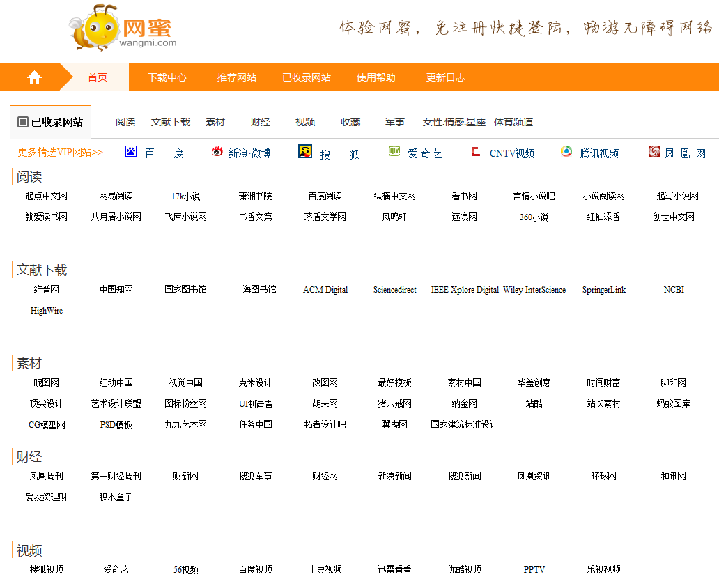
Task: Open PSD模板 link
Action: [116, 425]
